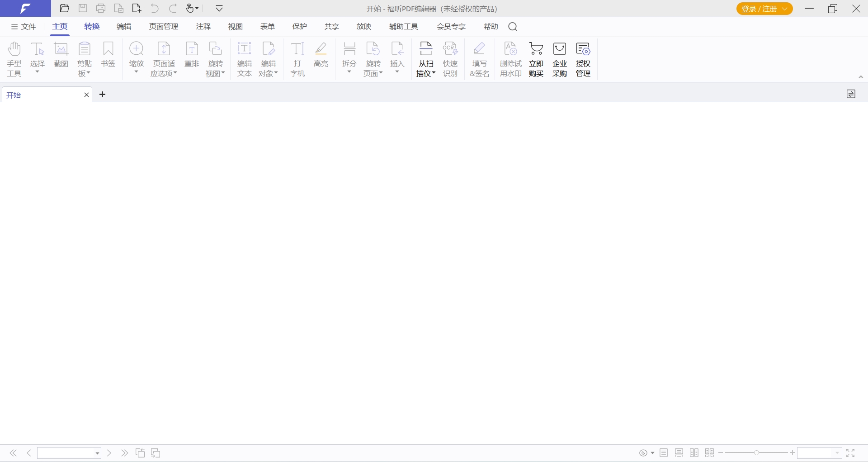
Task: Open the Help (帮助) tab
Action: click(x=491, y=27)
